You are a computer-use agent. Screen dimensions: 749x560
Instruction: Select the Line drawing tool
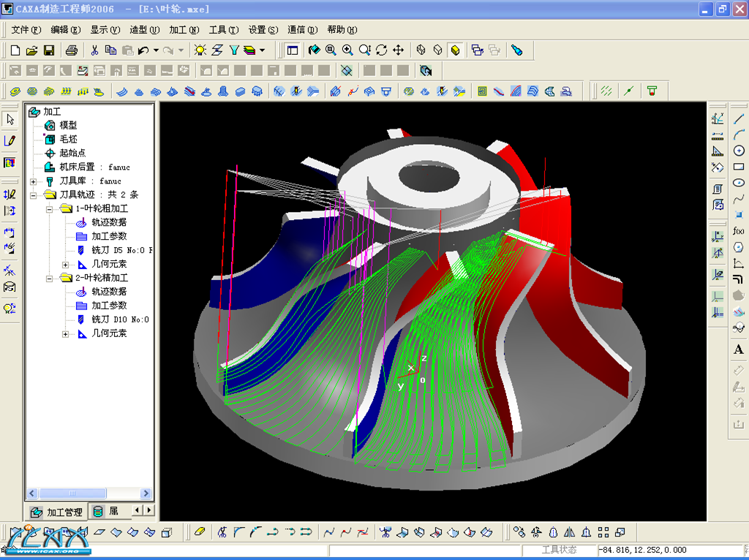[x=739, y=118]
